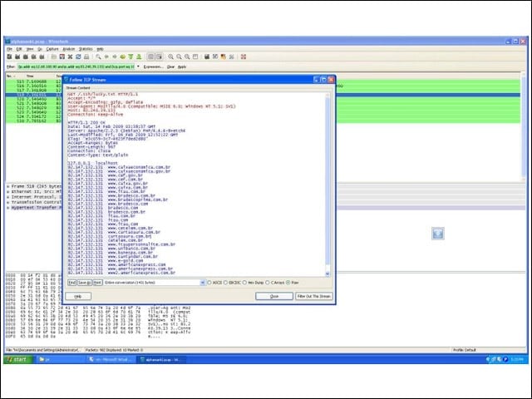This screenshot has height=399, width=532.
Task: Open the capture interfaces list icon
Action: [9, 57]
